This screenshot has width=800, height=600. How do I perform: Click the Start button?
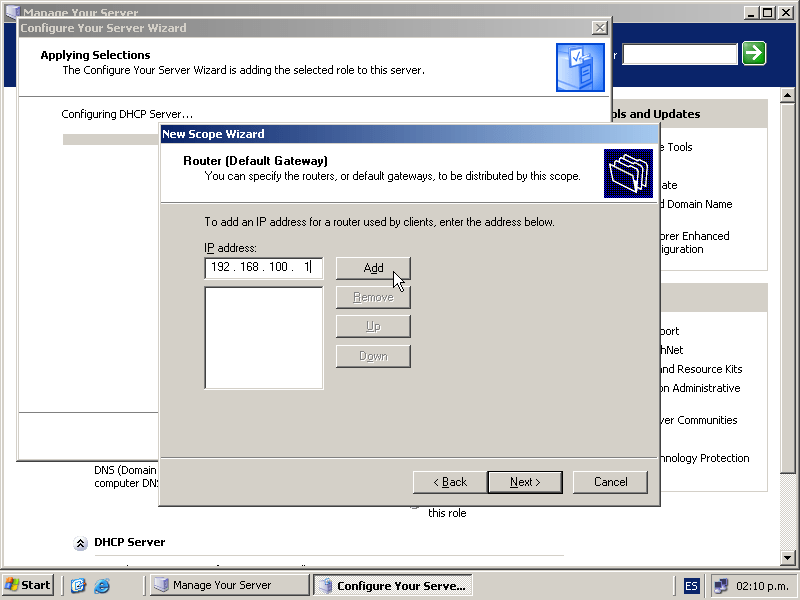pos(28,586)
